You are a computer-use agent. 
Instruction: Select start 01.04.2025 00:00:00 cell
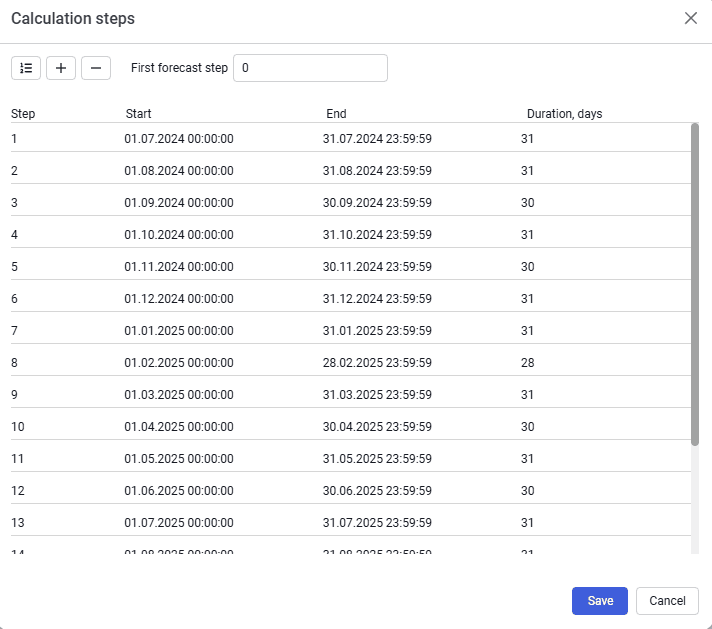click(x=179, y=427)
